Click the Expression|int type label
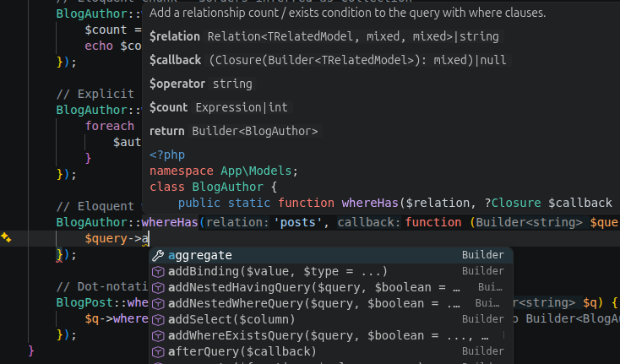 point(242,107)
